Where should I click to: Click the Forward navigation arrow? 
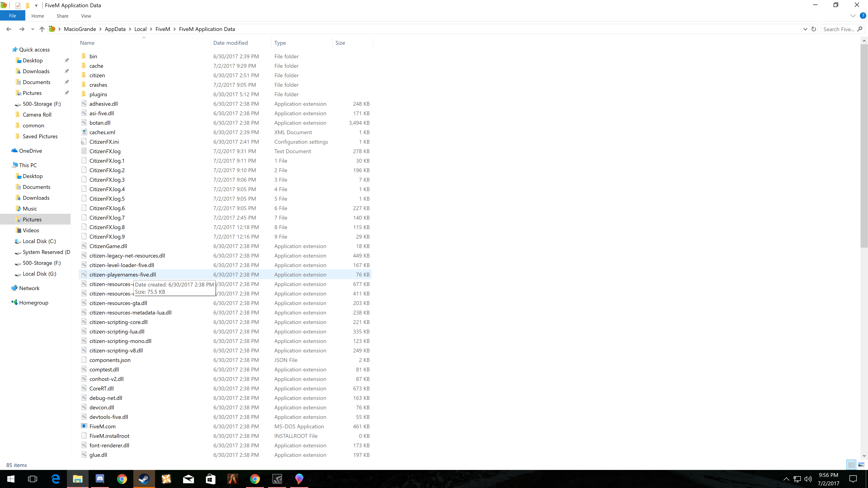pyautogui.click(x=22, y=29)
